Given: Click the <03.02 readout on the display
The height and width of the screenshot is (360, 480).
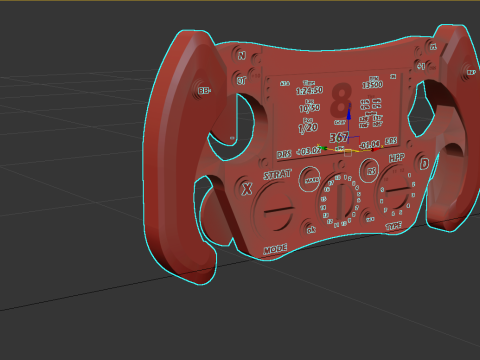Looking at the screenshot, I should 309,151.
